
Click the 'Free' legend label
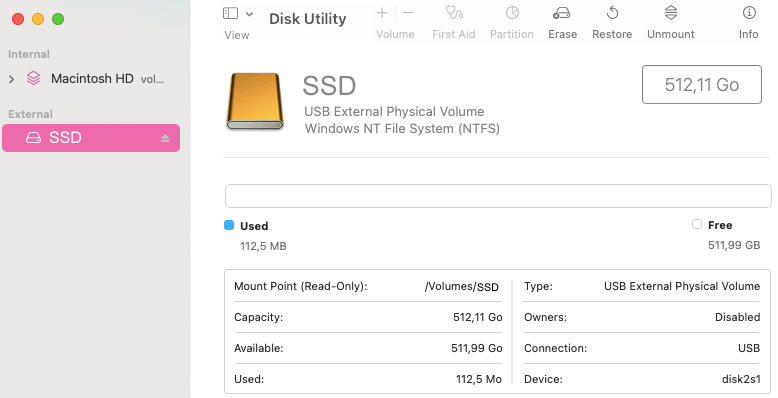coord(720,225)
